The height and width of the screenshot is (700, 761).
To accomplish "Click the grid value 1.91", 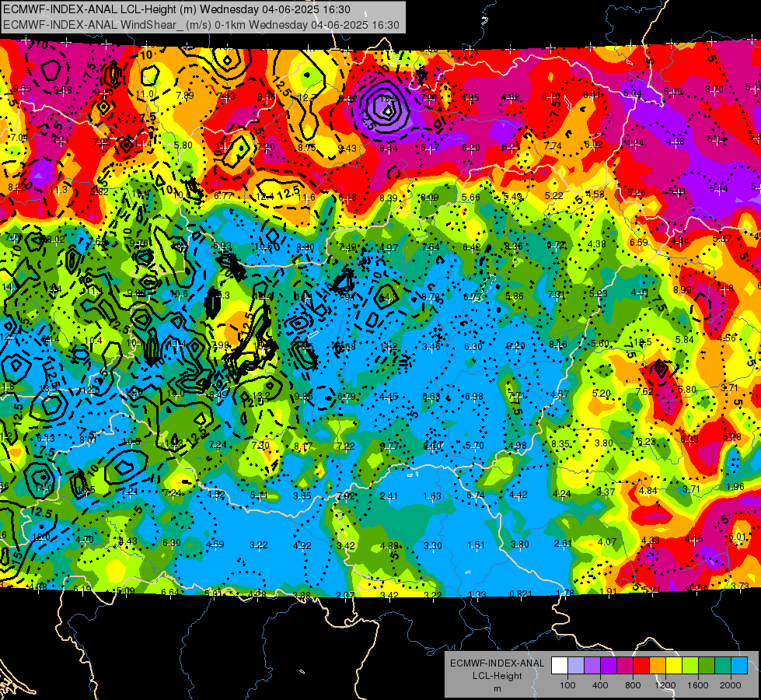I will (x=608, y=592).
